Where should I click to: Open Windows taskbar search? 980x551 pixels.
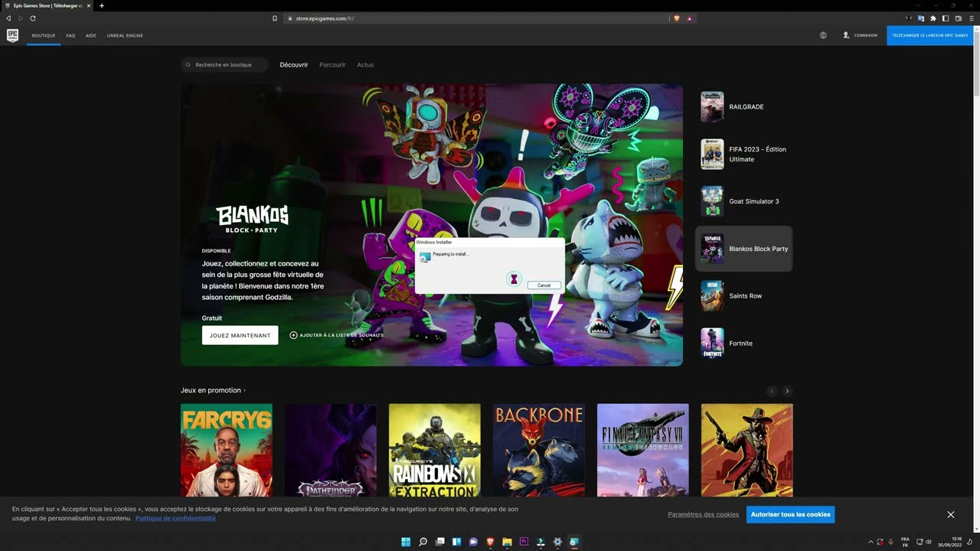[x=423, y=542]
